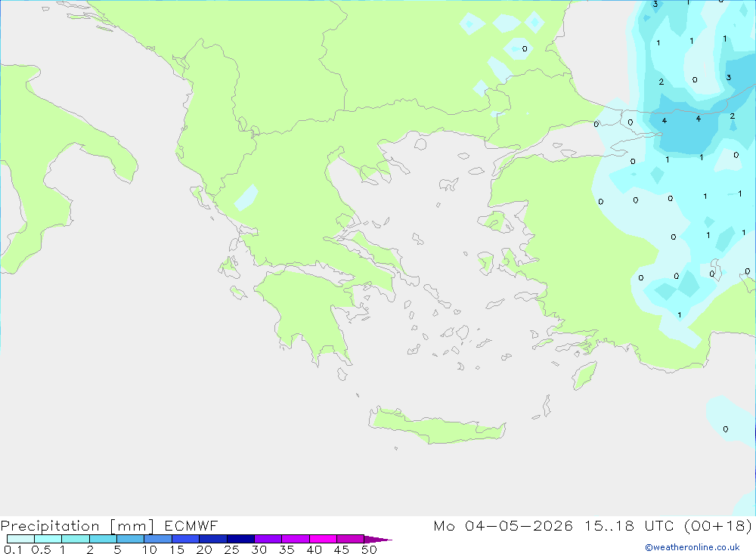The width and height of the screenshot is (756, 554).
Task: Select the 15–20 mm blue legend swatch
Action: (186, 539)
